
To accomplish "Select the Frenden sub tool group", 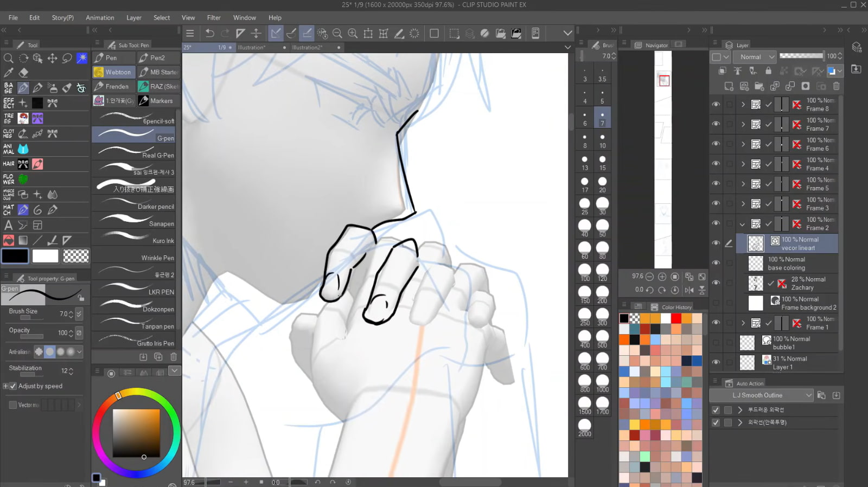I will click(113, 87).
